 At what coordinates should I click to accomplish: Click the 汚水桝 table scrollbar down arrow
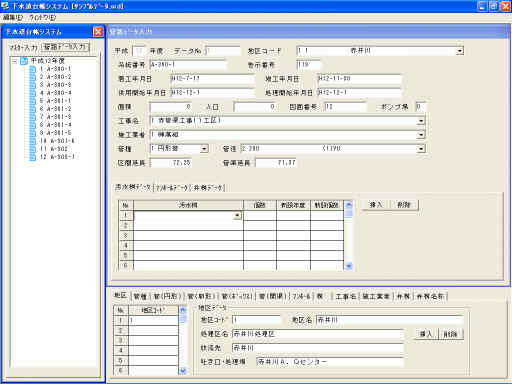[x=349, y=266]
